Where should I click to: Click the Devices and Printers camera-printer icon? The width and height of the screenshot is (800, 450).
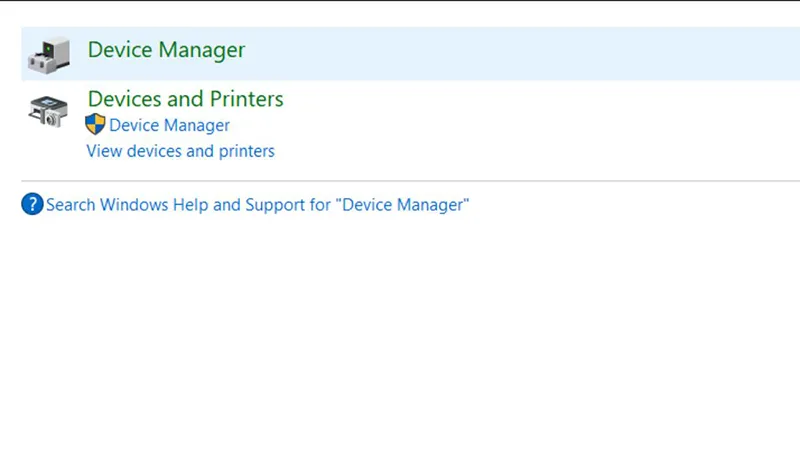pyautogui.click(x=48, y=110)
